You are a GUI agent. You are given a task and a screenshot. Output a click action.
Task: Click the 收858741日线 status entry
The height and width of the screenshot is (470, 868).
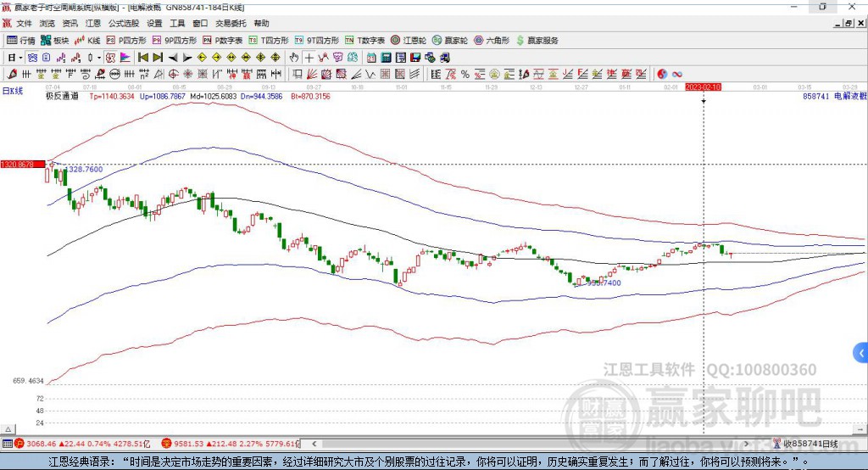click(806, 444)
